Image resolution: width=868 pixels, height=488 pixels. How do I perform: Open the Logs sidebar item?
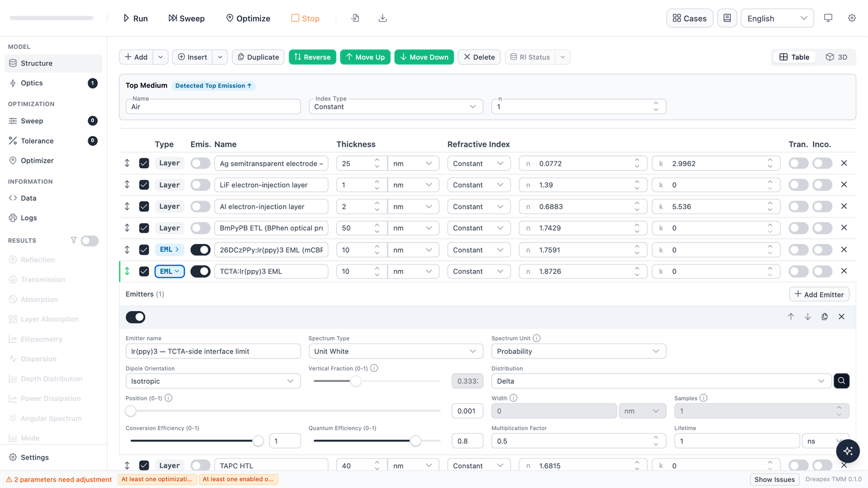click(53, 217)
